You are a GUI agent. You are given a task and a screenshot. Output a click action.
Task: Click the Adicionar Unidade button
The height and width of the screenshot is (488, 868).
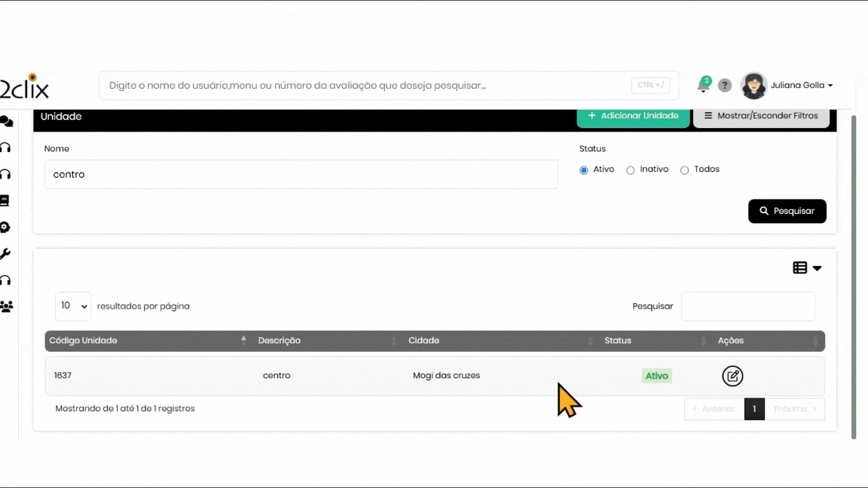(x=633, y=117)
